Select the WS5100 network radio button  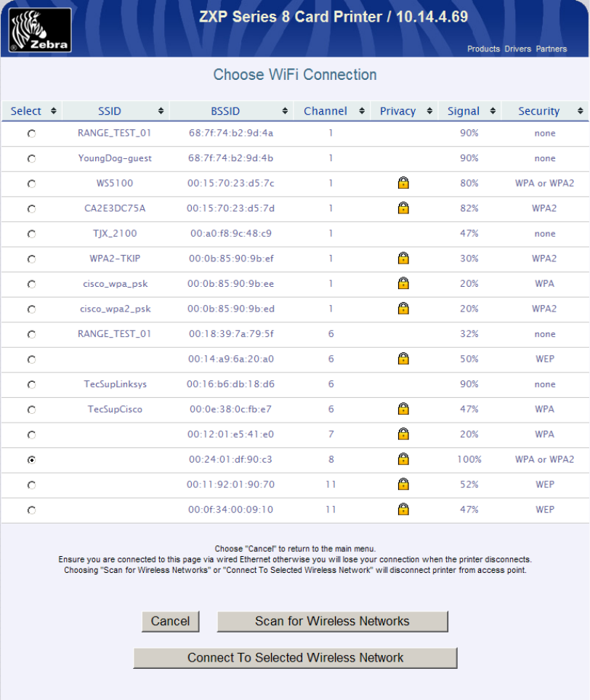[x=31, y=184]
